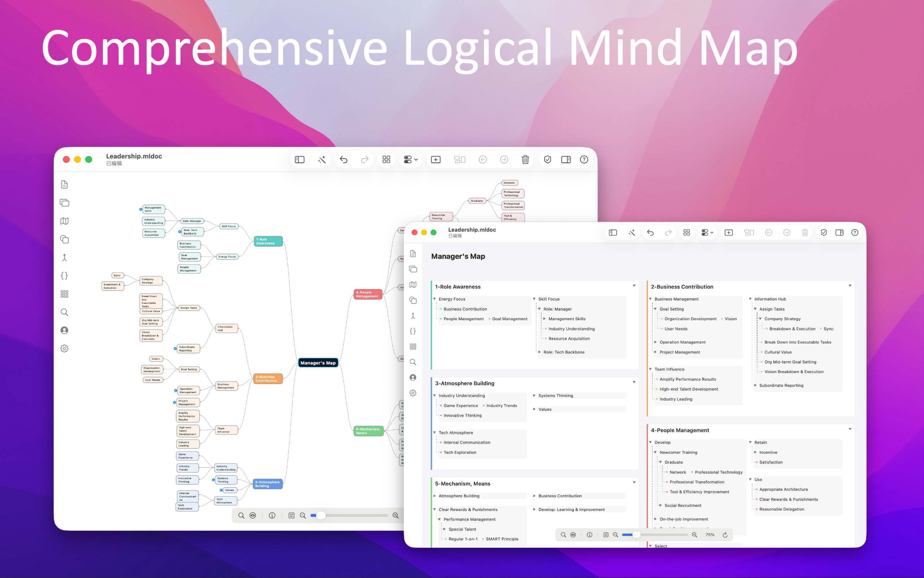Viewport: 924px width, 578px height.
Task: Click the 75% zoom value
Action: point(710,535)
